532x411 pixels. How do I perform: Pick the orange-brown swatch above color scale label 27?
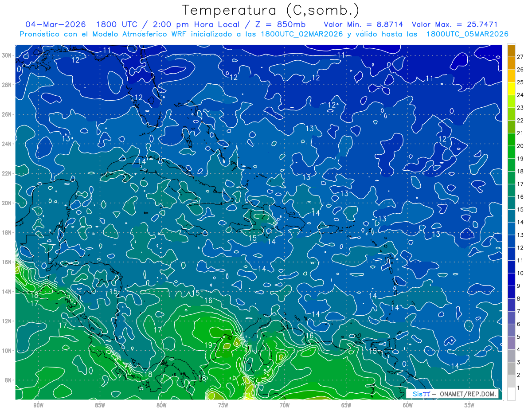coord(511,50)
